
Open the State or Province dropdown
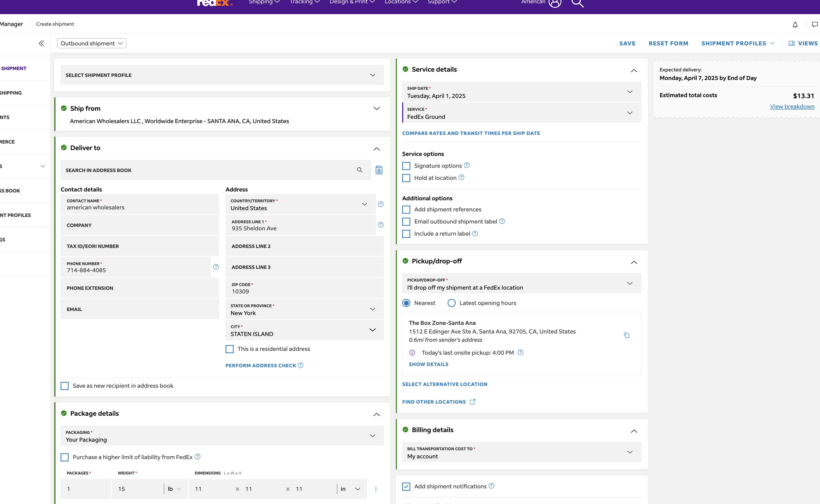pyautogui.click(x=305, y=309)
